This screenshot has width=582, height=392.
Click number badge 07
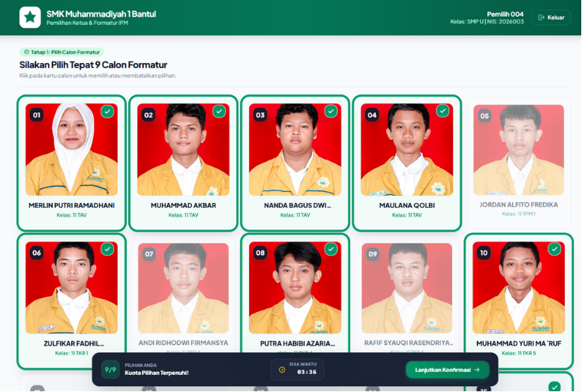[149, 254]
